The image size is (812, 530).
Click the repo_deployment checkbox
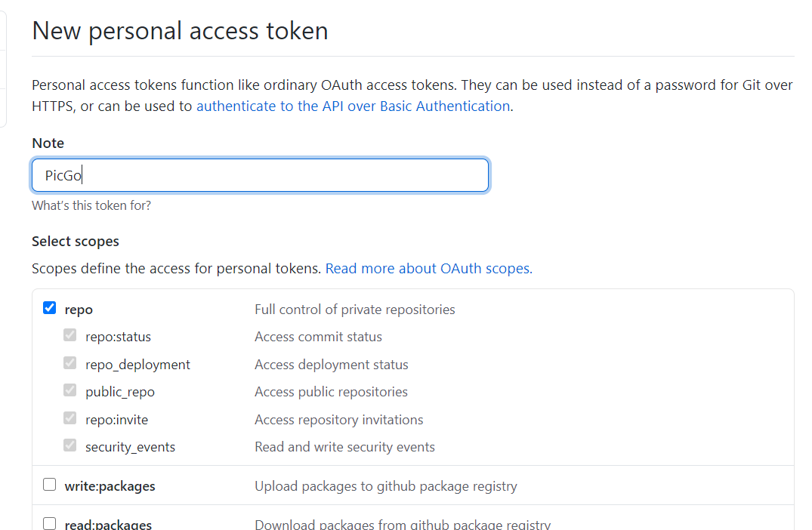tap(70, 363)
